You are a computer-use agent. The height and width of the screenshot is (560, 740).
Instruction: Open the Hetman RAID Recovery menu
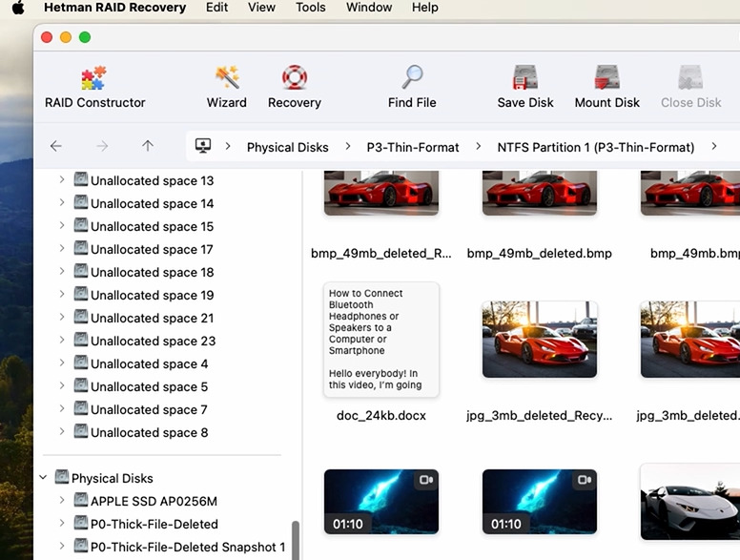pyautogui.click(x=114, y=8)
